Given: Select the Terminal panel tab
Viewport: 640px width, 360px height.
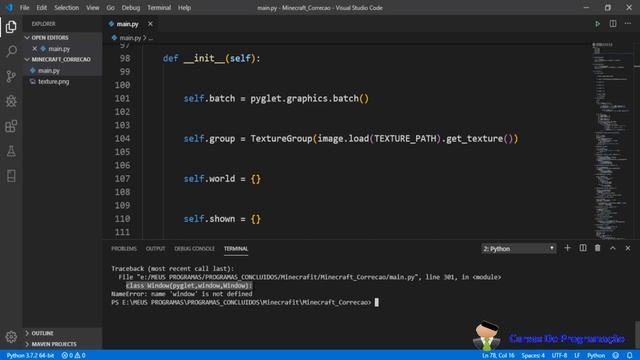Looking at the screenshot, I should pos(236,249).
